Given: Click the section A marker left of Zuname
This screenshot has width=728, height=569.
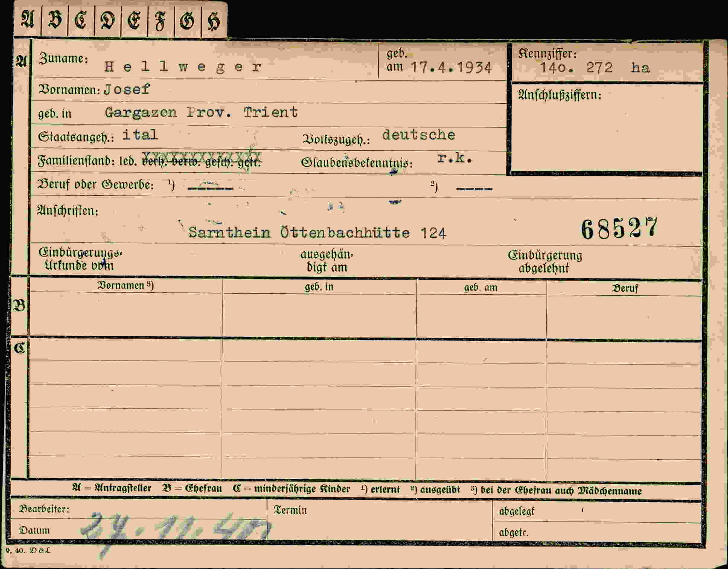Looking at the screenshot, I should (x=21, y=61).
